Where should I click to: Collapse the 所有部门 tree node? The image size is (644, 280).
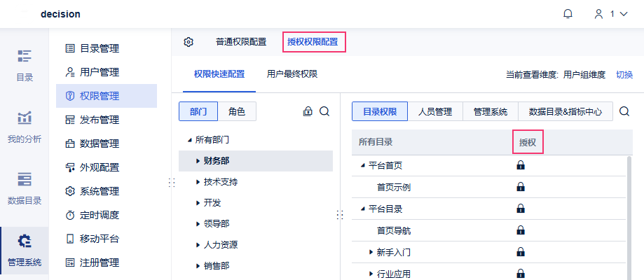pos(190,140)
